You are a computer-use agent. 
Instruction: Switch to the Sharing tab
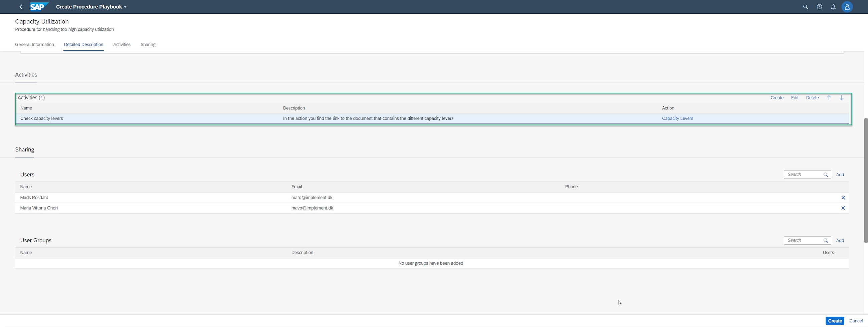148,44
